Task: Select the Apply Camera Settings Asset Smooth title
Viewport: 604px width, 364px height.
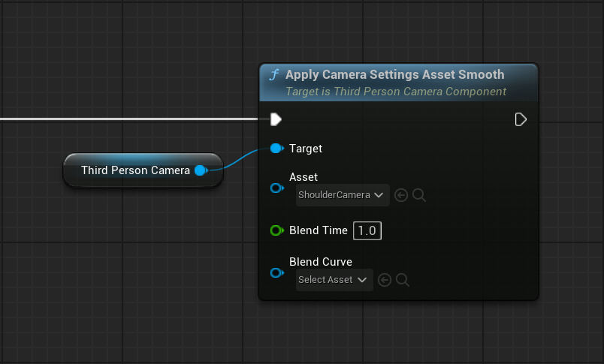Action: click(x=394, y=75)
